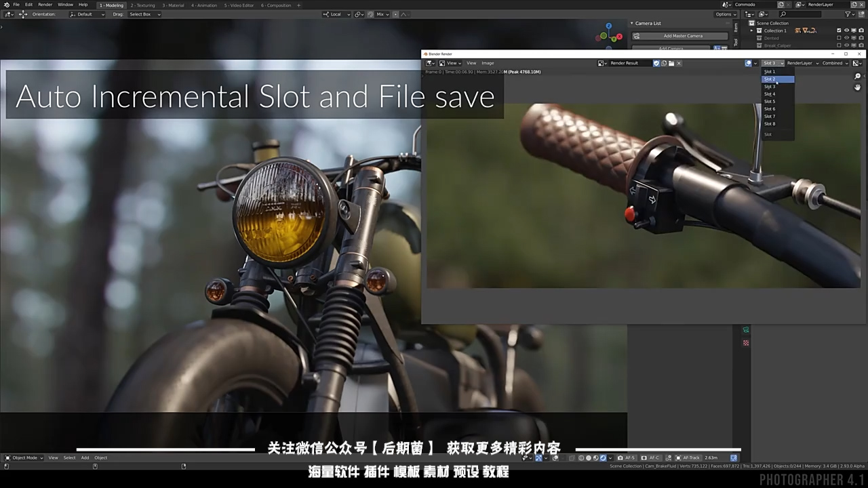Image resolution: width=868 pixels, height=488 pixels.
Task: Open the Edit menu
Action: pyautogui.click(x=28, y=5)
